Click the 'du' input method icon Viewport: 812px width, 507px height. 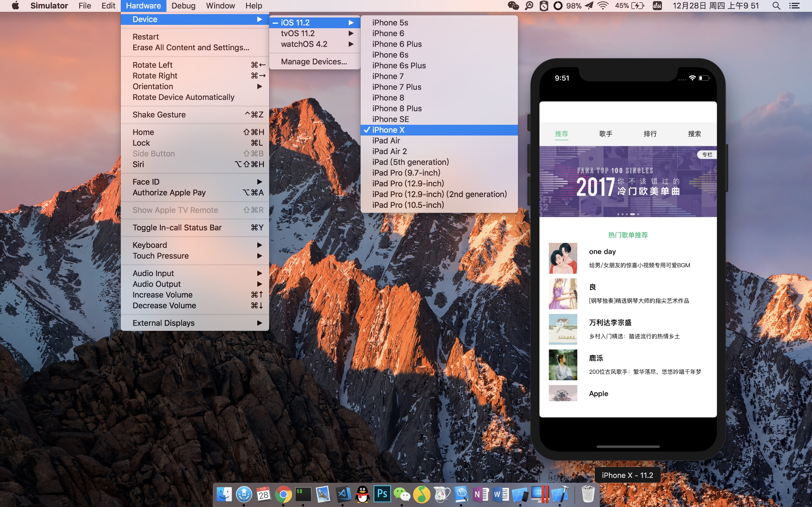pos(657,6)
